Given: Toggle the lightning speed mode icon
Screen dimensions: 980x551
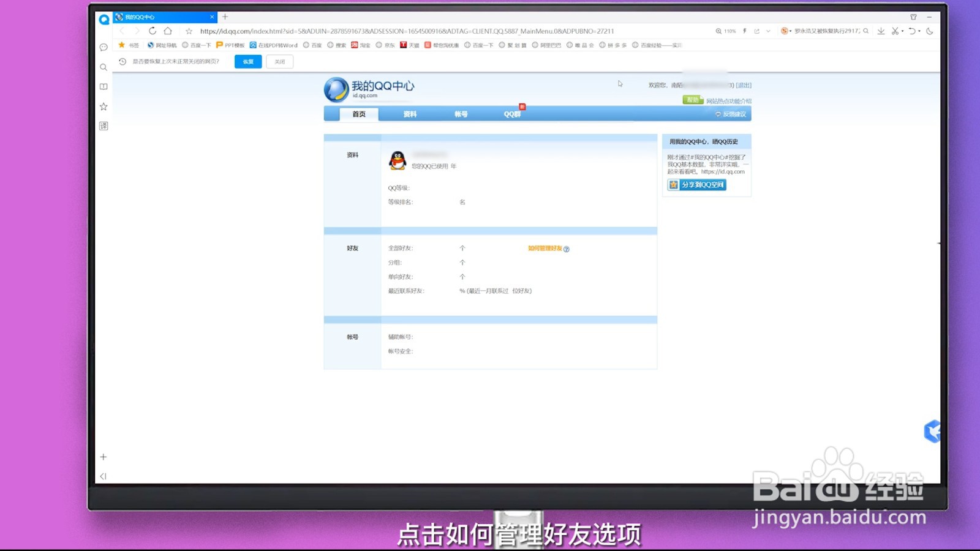Looking at the screenshot, I should click(x=745, y=31).
